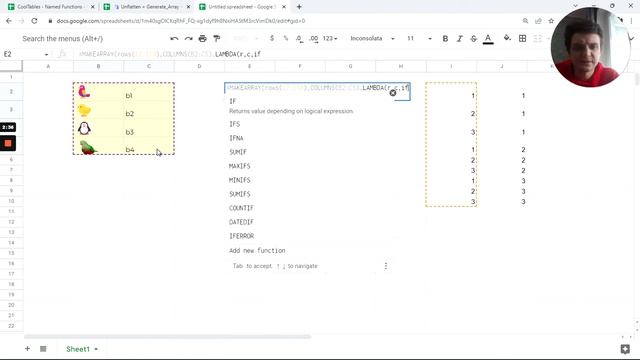This screenshot has width=640, height=360.
Task: Switch to the Unflatten Generate_Array tab
Action: pos(147,7)
